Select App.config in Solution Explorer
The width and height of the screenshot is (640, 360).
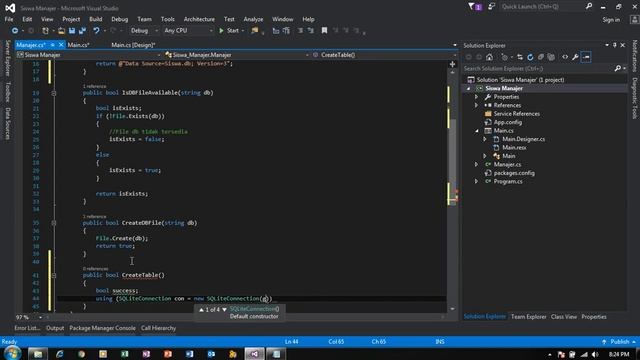[508, 122]
